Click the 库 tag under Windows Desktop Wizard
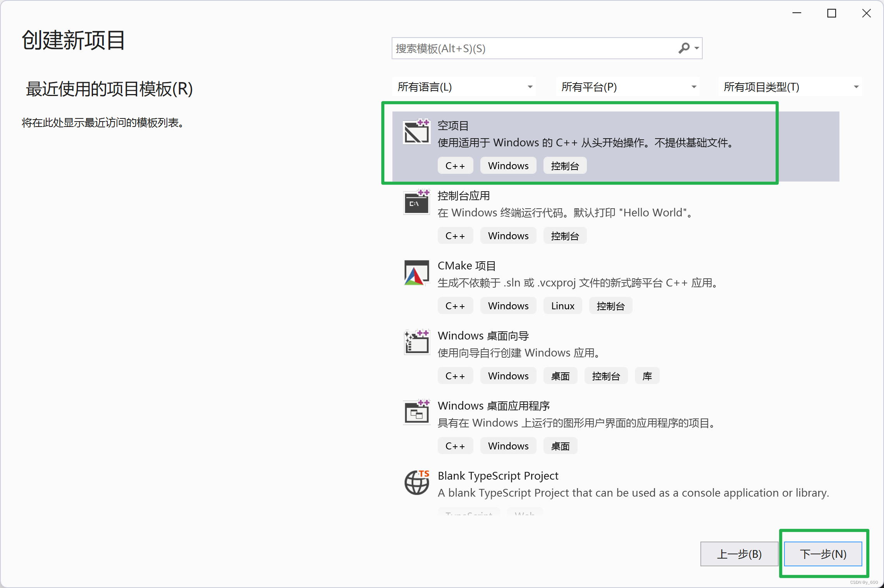 click(647, 376)
